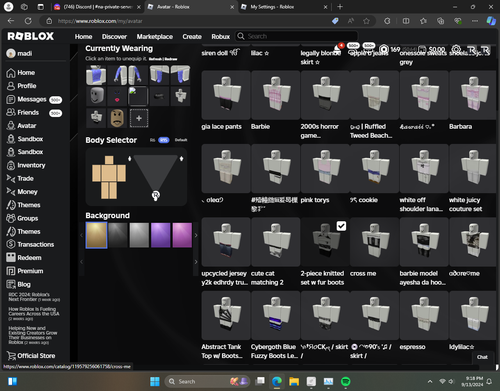Show previous background swatches with the left arrow

81,235
